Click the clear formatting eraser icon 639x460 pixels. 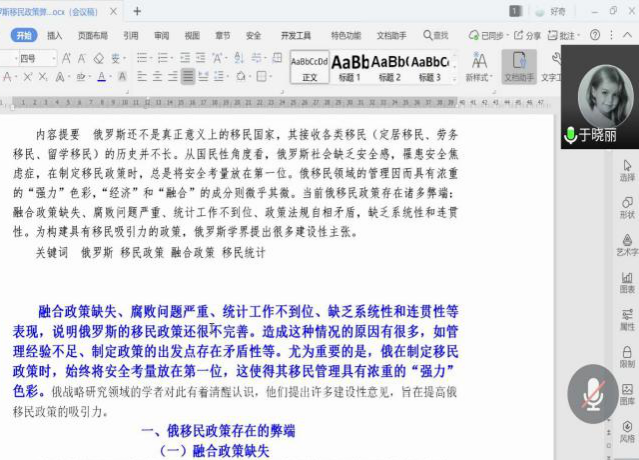(99, 58)
